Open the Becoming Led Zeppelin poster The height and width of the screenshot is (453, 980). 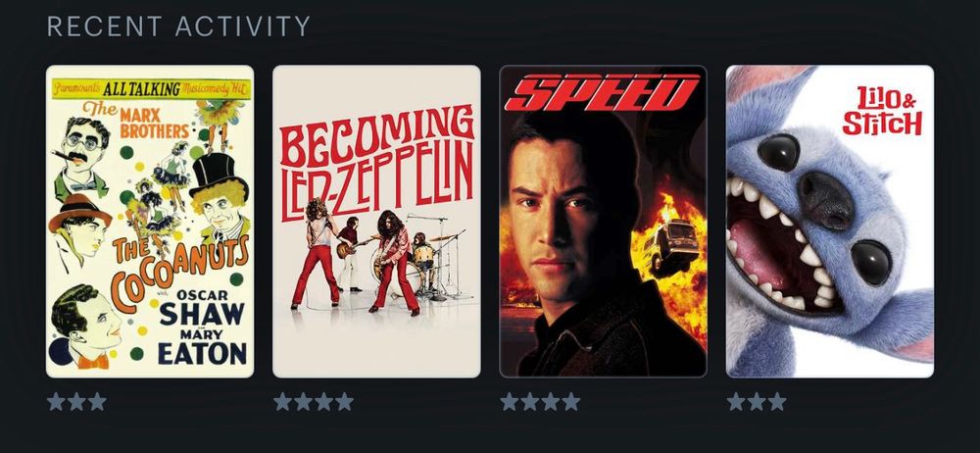376,222
